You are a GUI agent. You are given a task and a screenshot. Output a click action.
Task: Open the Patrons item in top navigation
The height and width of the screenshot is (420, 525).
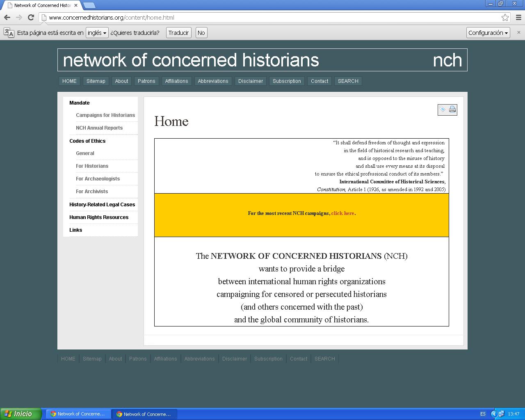tap(146, 81)
